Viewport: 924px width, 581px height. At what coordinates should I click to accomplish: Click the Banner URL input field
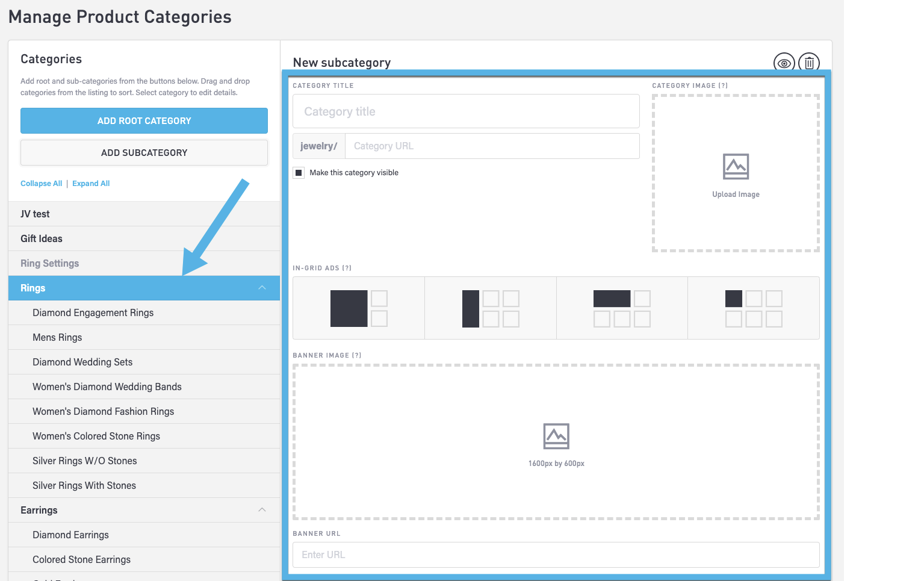coord(556,555)
